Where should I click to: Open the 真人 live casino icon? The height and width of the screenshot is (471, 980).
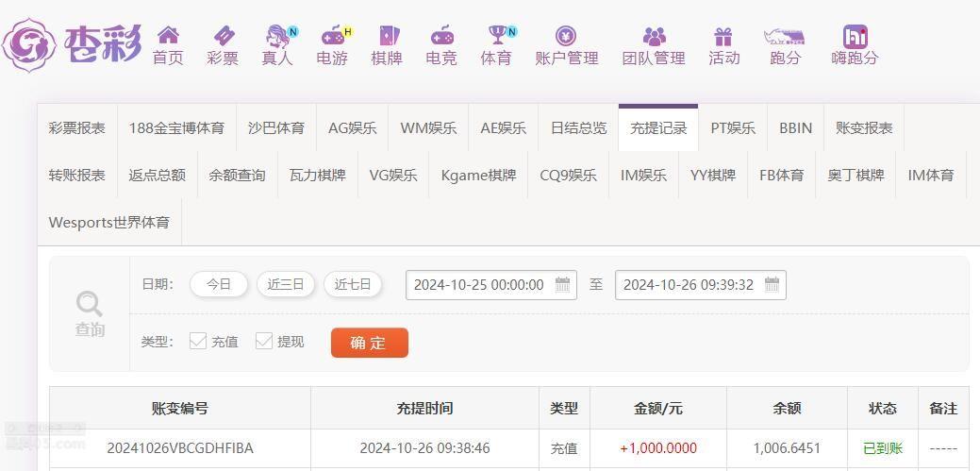277,36
